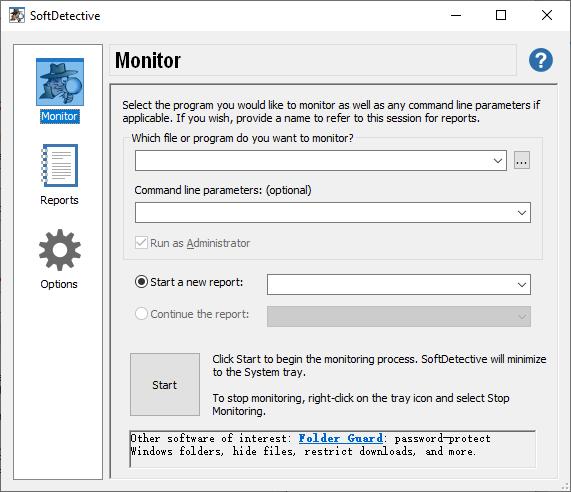Switch to the Reports label in sidebar
Image resolution: width=571 pixels, height=492 pixels.
pyautogui.click(x=59, y=200)
